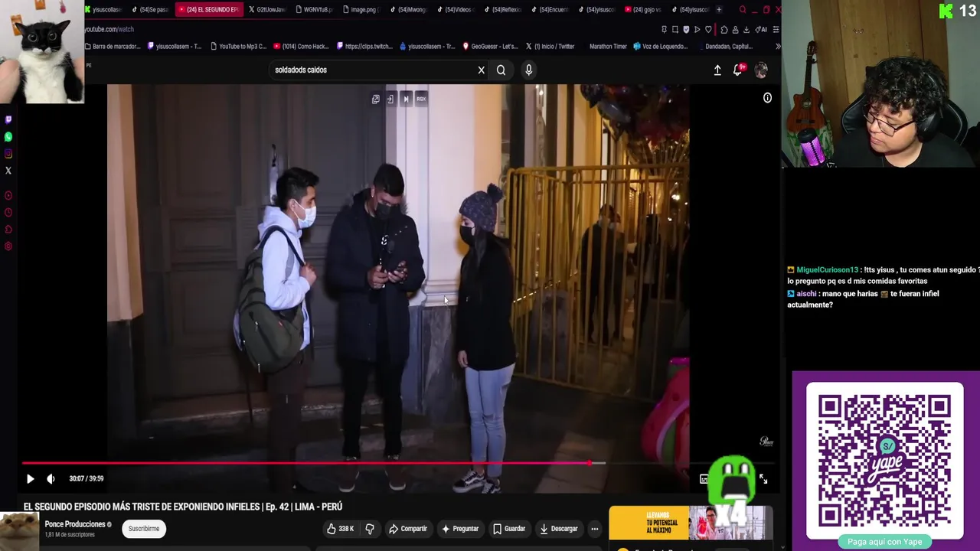Expand the bookmarks overflow chevron
The width and height of the screenshot is (980, 551).
point(777,47)
